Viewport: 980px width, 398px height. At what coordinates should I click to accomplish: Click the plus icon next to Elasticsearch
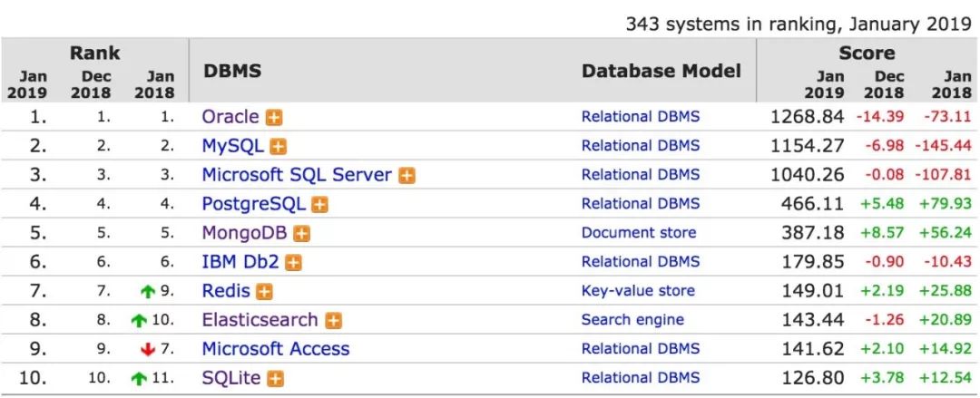tap(333, 321)
